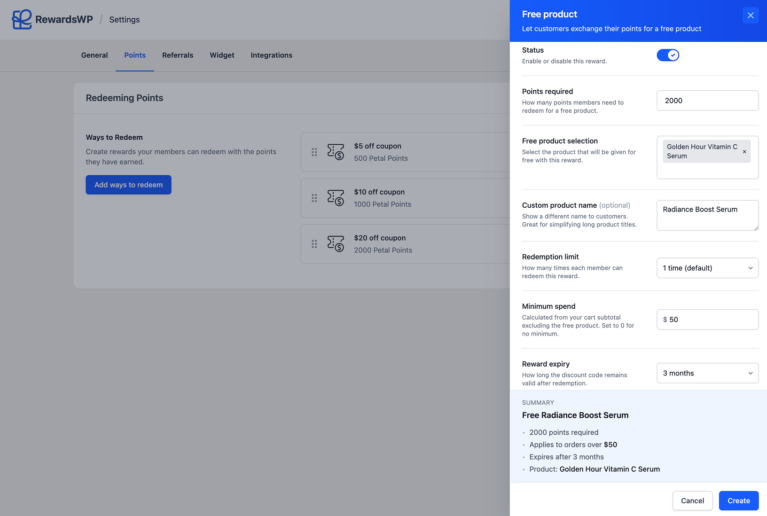
Task: Open the Redemption limit dropdown
Action: pos(707,268)
